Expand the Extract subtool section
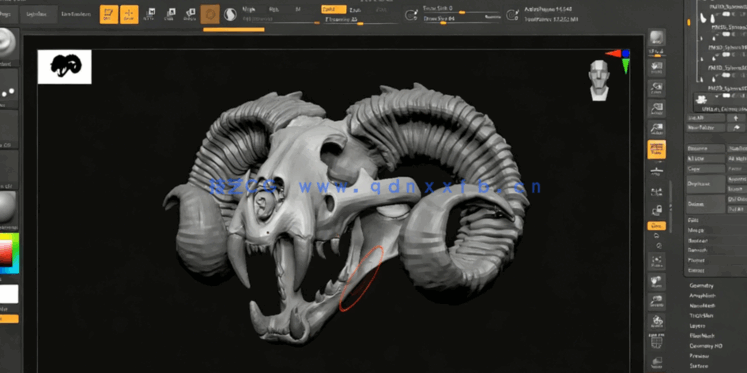Viewport: 747px width, 373px height. pyautogui.click(x=696, y=270)
